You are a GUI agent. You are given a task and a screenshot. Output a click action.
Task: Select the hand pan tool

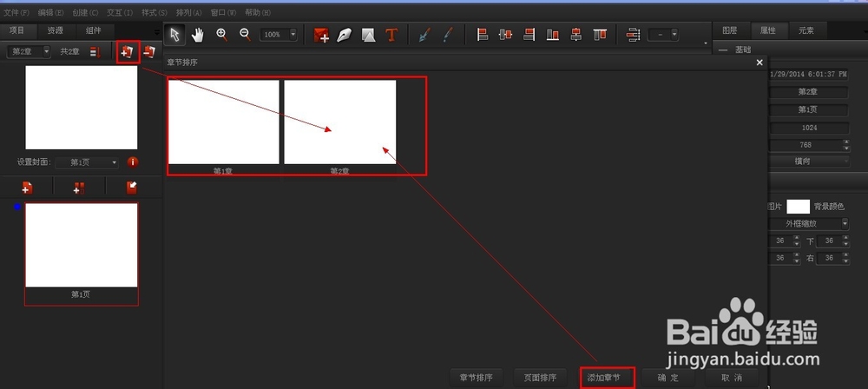tap(198, 35)
